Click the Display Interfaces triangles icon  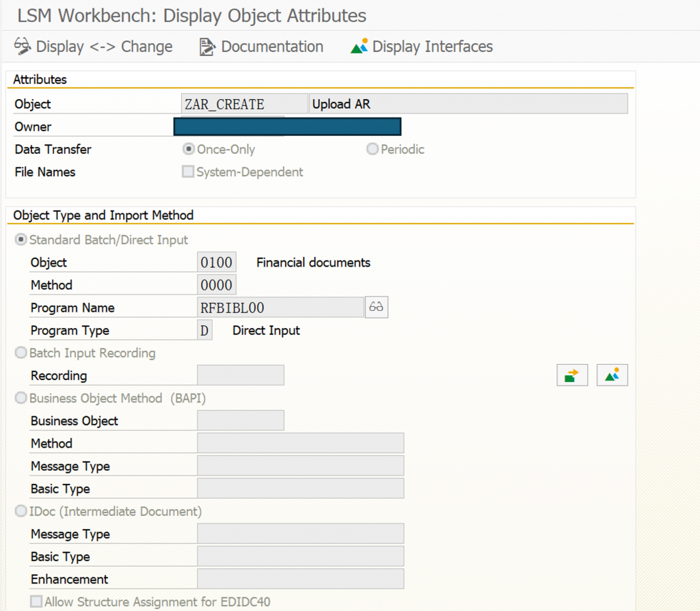point(359,46)
